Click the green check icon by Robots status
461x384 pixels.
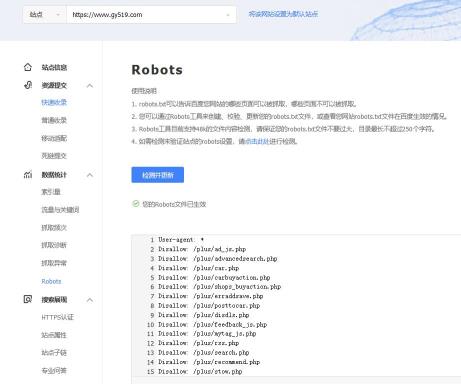(x=136, y=204)
